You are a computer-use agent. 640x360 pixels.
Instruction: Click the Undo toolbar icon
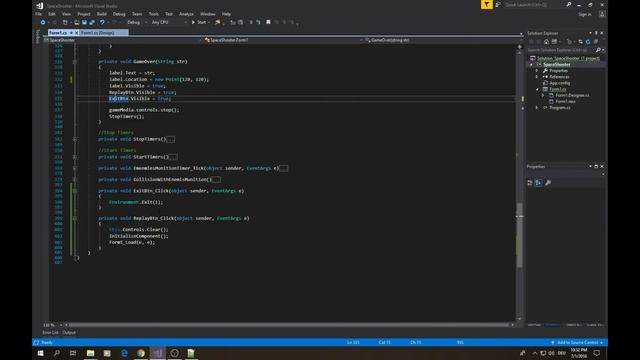click(x=102, y=22)
